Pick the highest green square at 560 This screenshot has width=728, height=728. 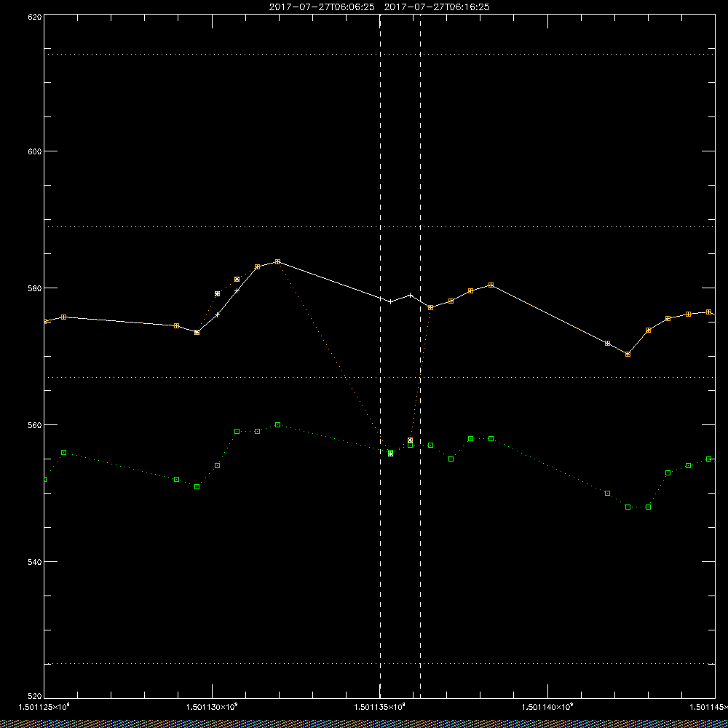[277, 425]
